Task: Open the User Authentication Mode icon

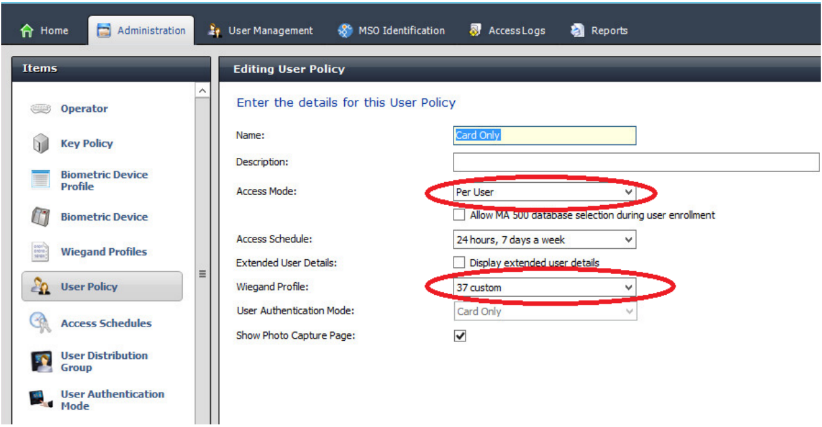Action: tap(40, 400)
